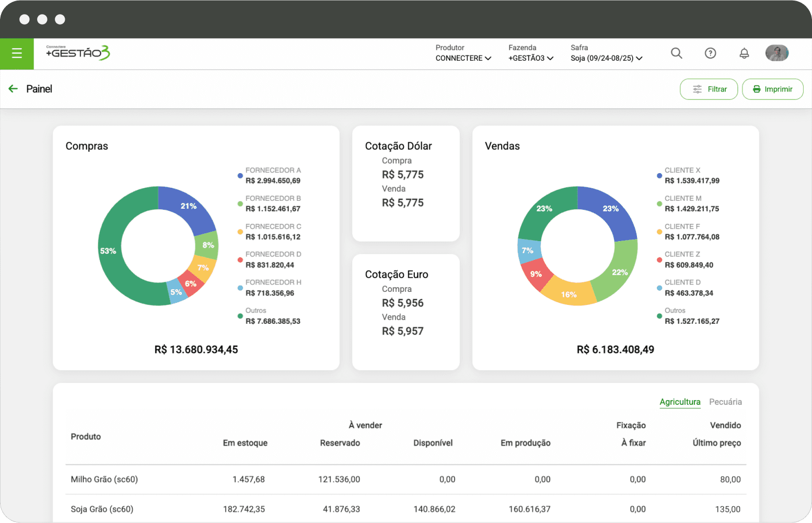The width and height of the screenshot is (812, 523).
Task: Click the help question mark icon
Action: (x=710, y=53)
